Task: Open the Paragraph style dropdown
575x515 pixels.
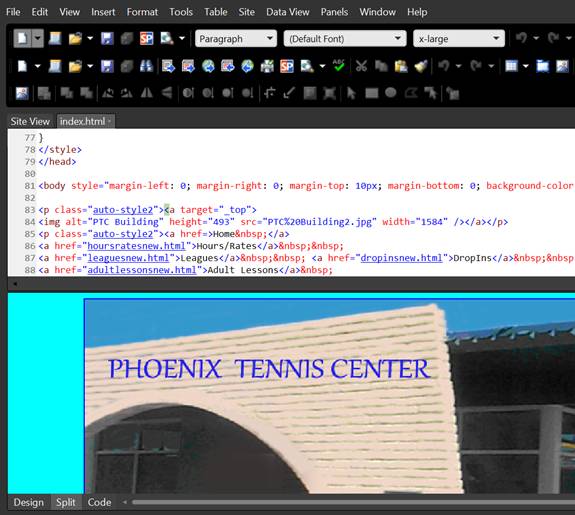Action: tap(236, 39)
